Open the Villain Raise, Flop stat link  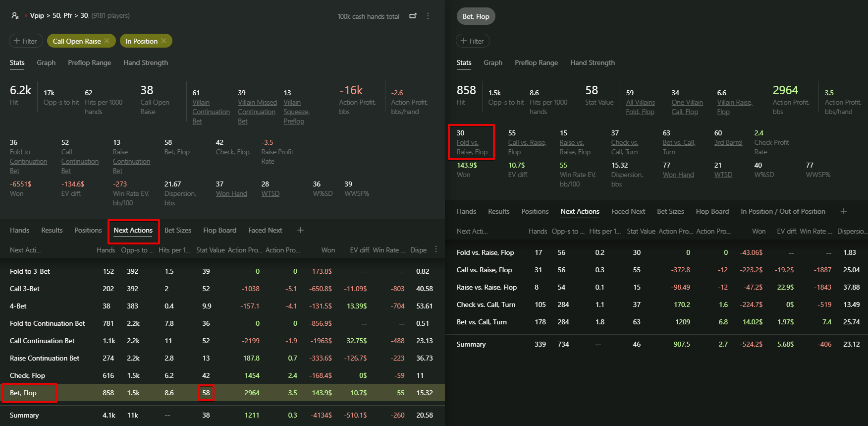[x=734, y=107]
